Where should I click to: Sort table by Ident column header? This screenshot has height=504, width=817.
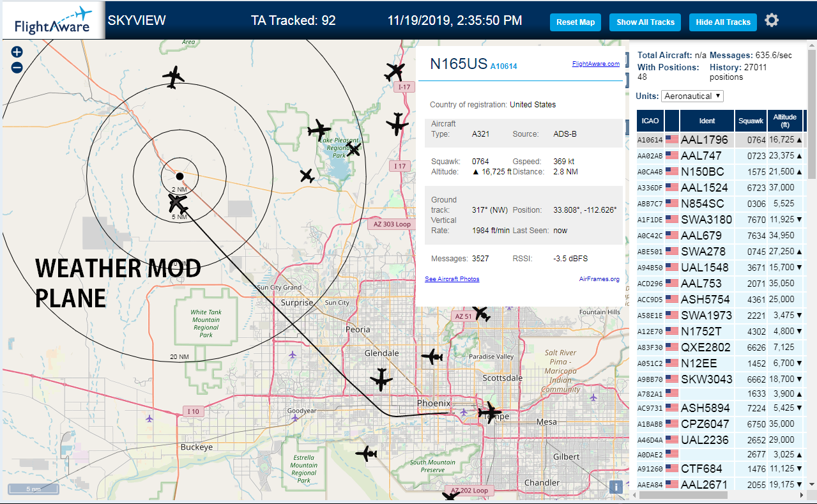[x=707, y=121]
